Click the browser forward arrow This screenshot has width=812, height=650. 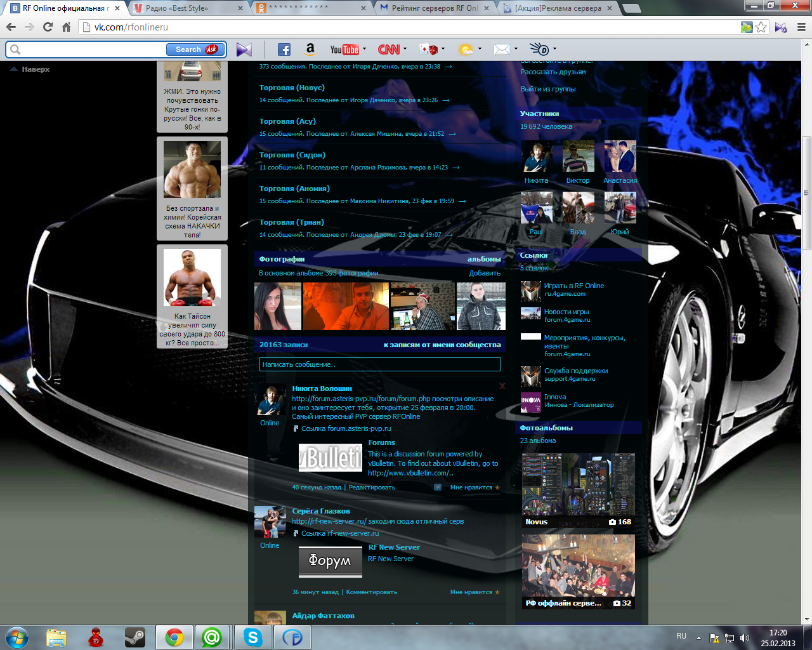29,27
